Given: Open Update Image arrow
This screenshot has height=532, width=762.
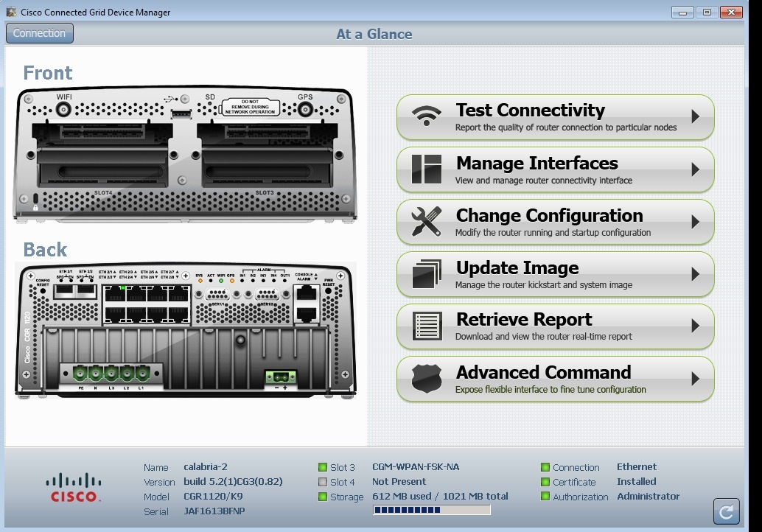Looking at the screenshot, I should 696,274.
